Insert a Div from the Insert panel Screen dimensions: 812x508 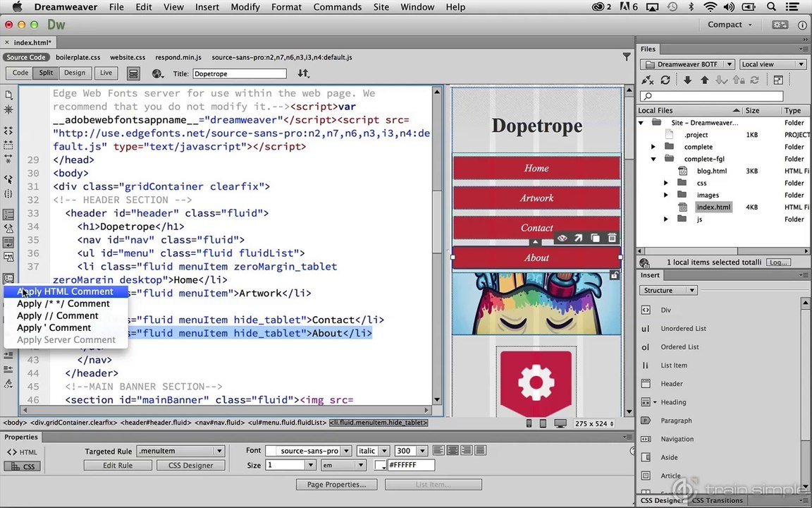pyautogui.click(x=665, y=310)
